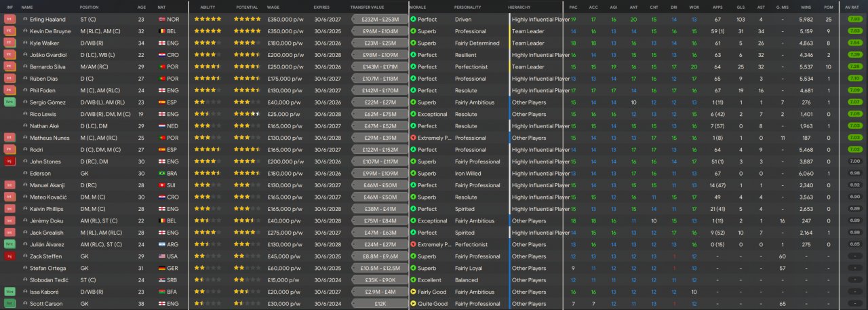Click the green badge beside Scott Carson
The image size is (868, 310).
9,304
